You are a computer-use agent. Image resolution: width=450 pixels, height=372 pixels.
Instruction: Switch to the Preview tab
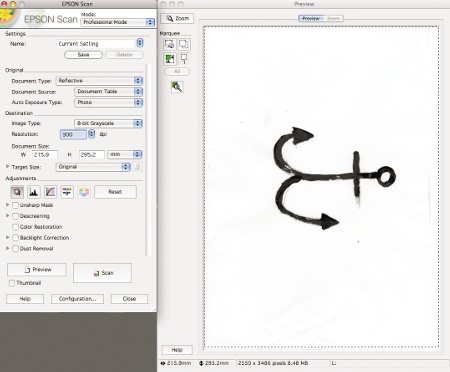(x=311, y=18)
